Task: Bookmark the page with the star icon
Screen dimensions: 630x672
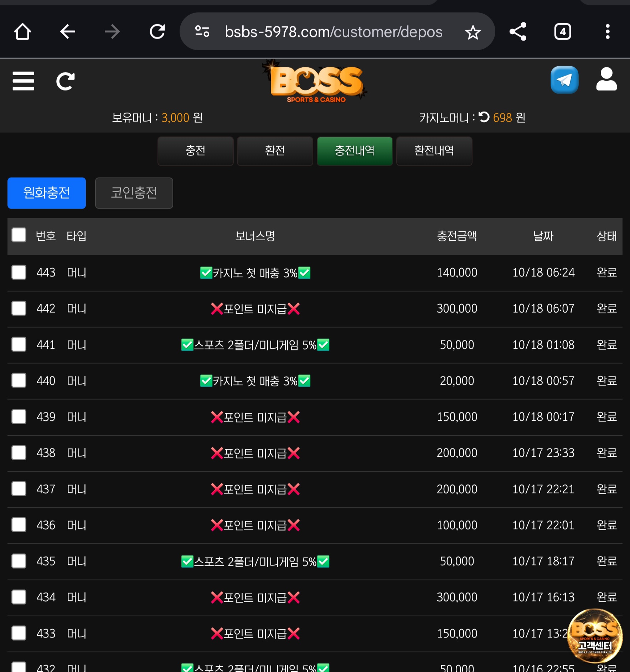Action: click(472, 32)
